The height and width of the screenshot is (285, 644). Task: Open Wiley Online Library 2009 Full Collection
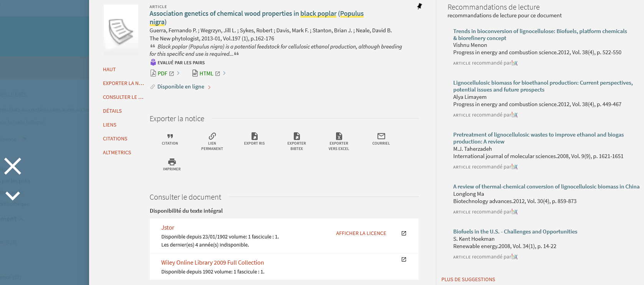(212, 263)
